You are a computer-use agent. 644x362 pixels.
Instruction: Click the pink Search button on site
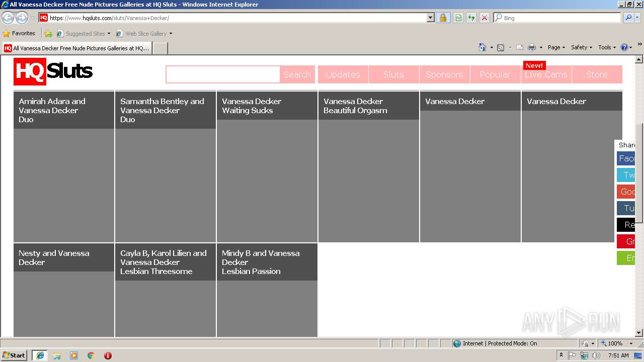[x=297, y=74]
